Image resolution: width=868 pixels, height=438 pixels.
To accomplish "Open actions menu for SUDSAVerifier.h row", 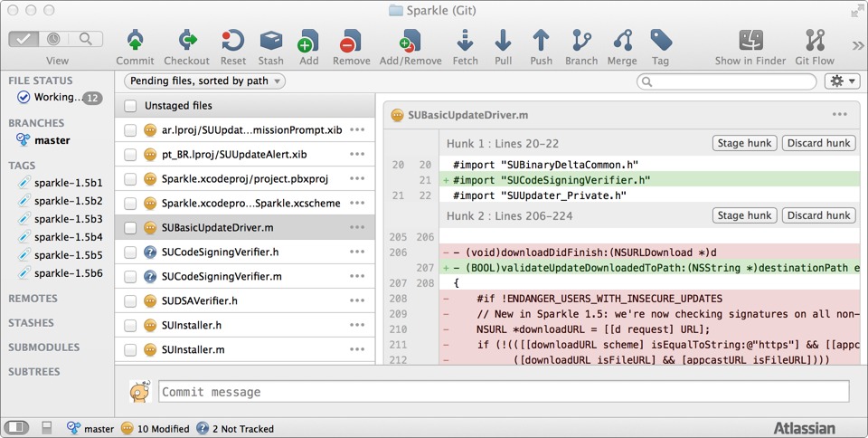I will (x=357, y=300).
